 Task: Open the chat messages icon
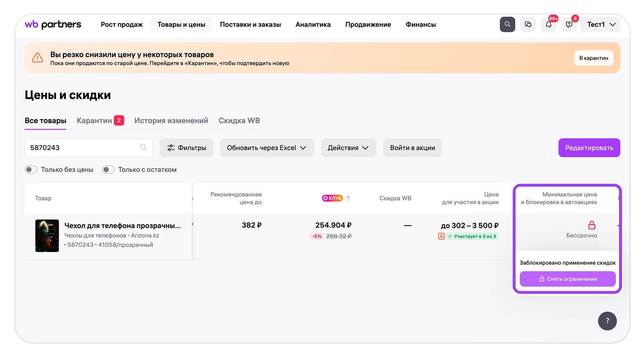point(528,25)
